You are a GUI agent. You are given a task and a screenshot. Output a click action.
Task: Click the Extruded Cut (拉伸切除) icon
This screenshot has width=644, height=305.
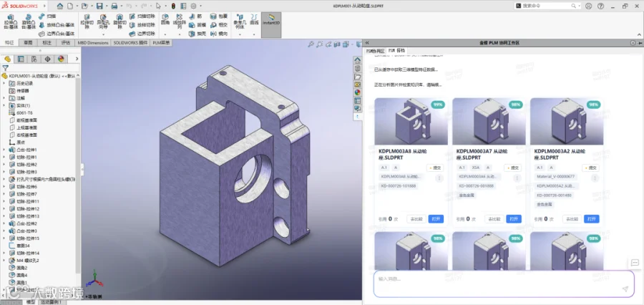point(87,21)
